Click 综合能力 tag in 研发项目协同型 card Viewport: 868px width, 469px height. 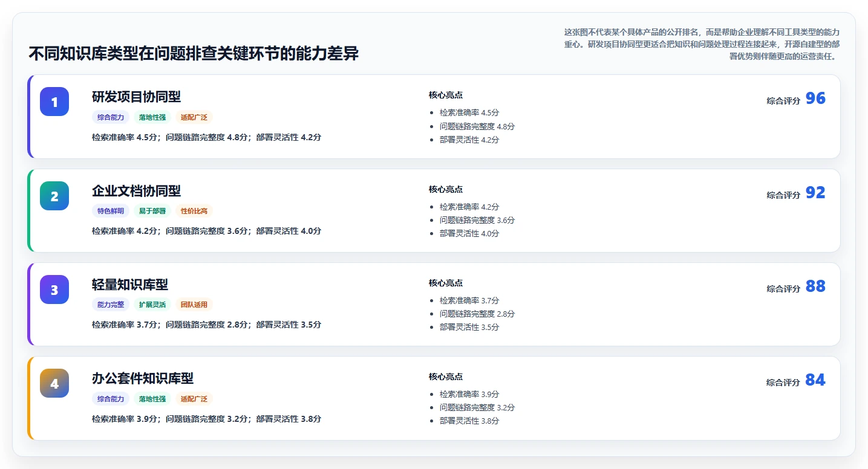(111, 117)
